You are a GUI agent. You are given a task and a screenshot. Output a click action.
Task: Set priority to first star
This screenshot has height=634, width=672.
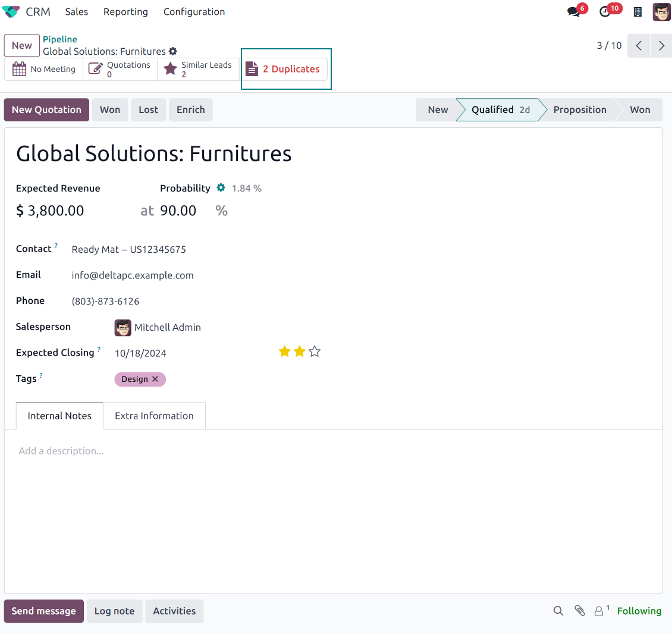point(284,352)
